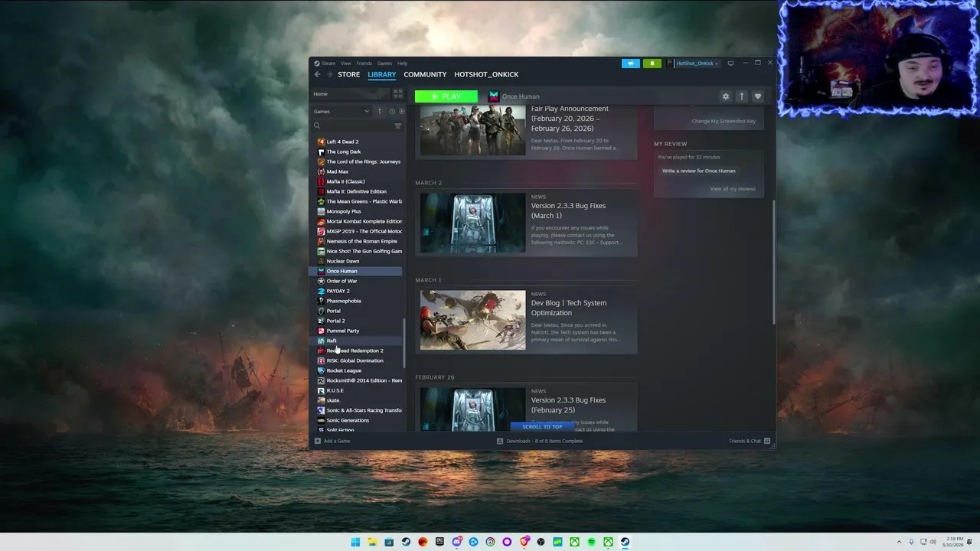Open the Version 2.3.3 Bug Fixes (February 25) headline

568,405
